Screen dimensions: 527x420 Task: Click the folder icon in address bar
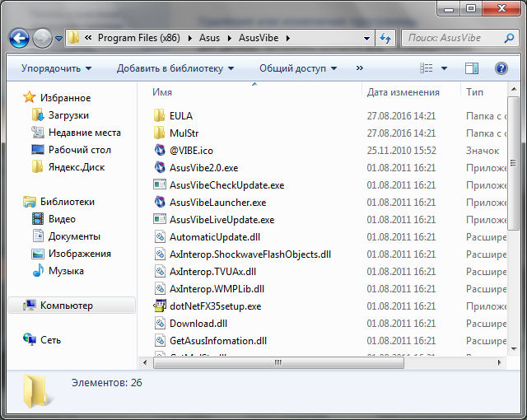coord(73,38)
